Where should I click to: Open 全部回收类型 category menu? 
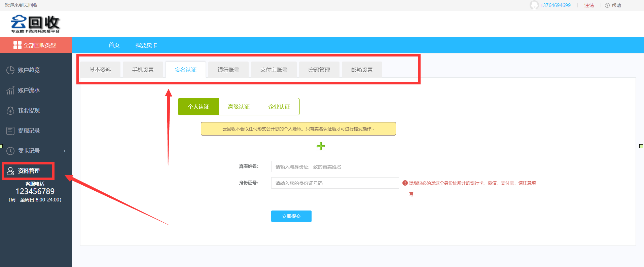coord(36,45)
